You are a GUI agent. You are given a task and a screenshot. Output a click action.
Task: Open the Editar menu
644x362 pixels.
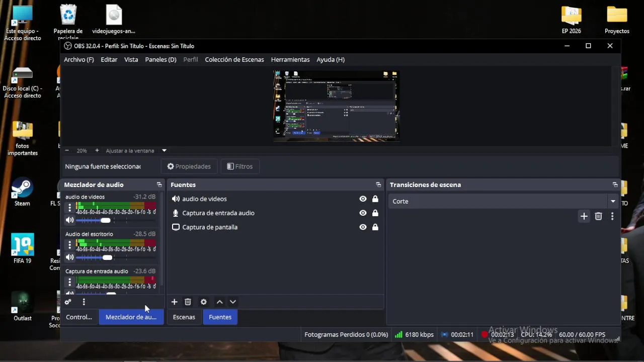(109, 59)
